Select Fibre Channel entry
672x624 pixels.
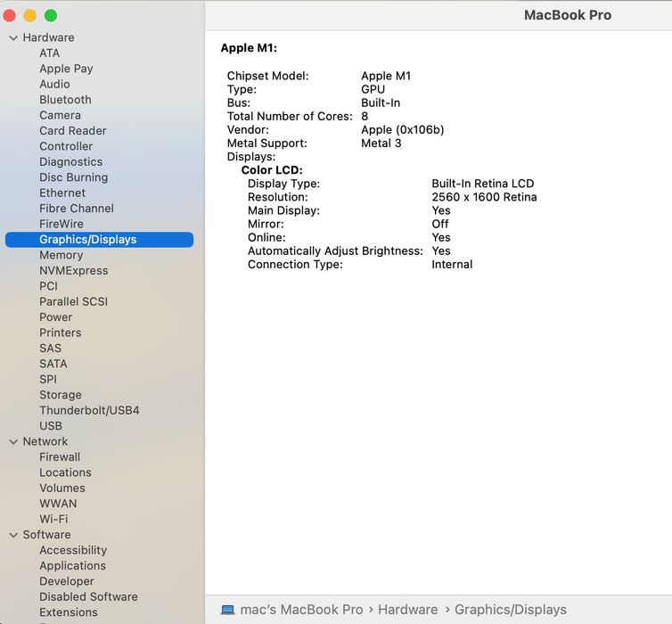pyautogui.click(x=77, y=209)
